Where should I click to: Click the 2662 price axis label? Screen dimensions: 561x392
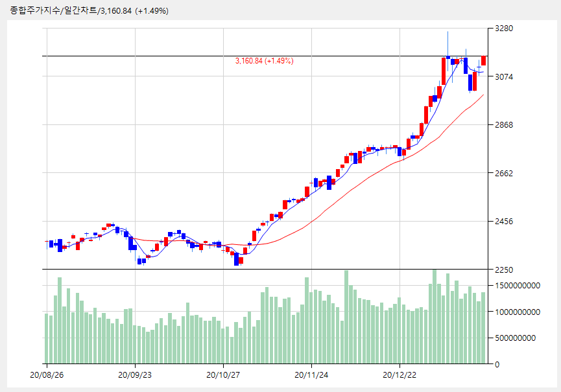coord(504,173)
